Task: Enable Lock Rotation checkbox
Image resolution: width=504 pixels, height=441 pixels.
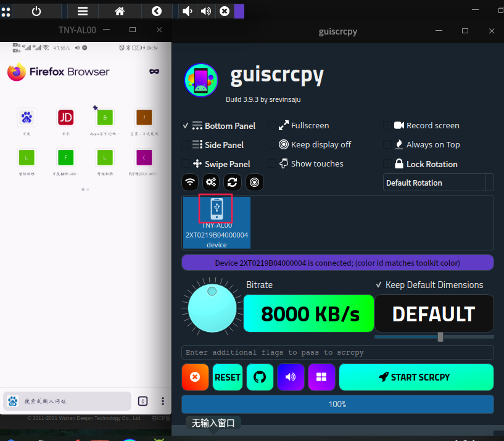Action: click(x=387, y=164)
